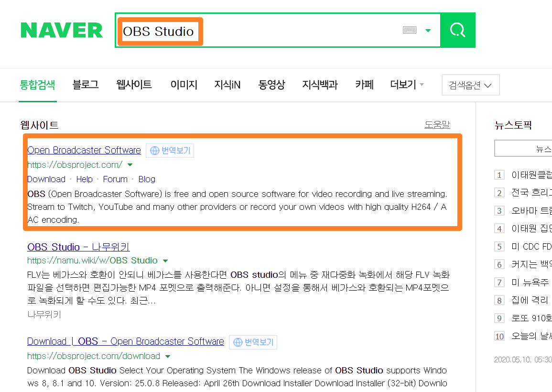The width and height of the screenshot is (552, 392).
Task: Expand the arrow next to https://obsproject.com/
Action: 130,165
